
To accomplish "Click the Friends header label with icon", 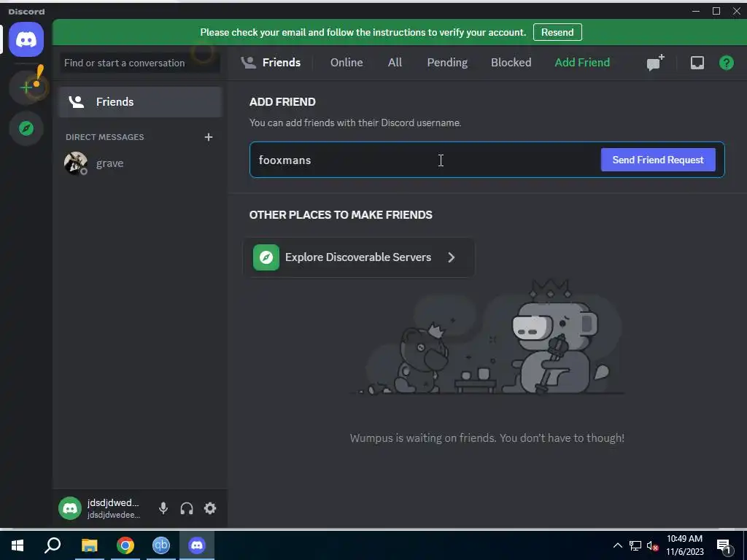I will 271,63.
